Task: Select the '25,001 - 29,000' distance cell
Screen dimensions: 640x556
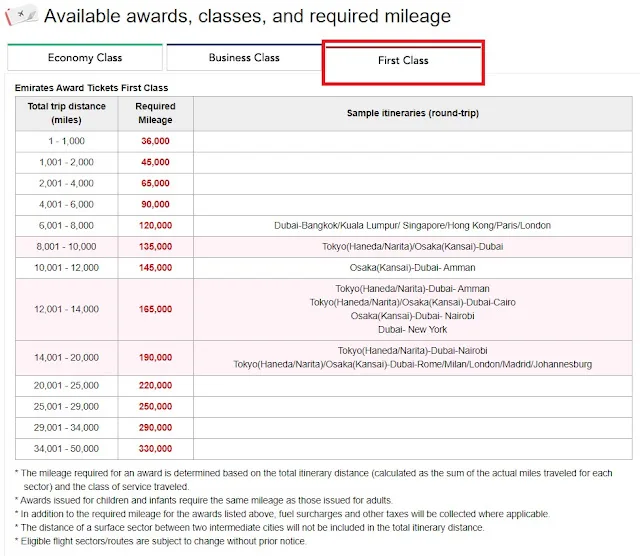Action: click(x=67, y=407)
